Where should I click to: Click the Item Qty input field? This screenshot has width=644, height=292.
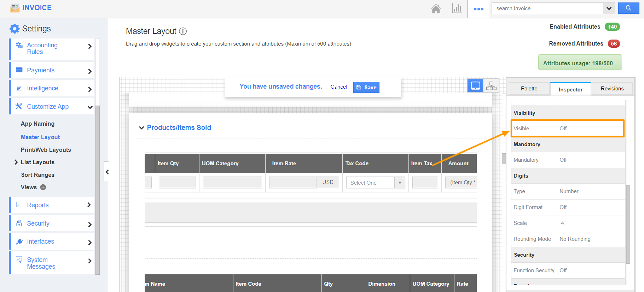pyautogui.click(x=177, y=183)
